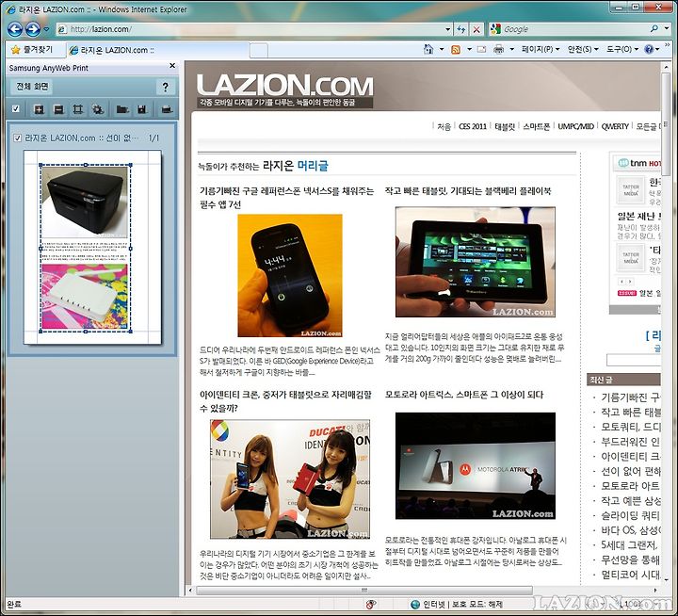This screenshot has width=678, height=616.
Task: Click the browser Back arrow button
Action: (15, 29)
